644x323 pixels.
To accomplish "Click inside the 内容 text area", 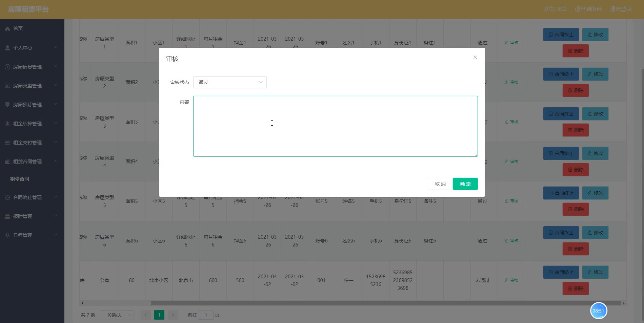I will click(x=335, y=126).
